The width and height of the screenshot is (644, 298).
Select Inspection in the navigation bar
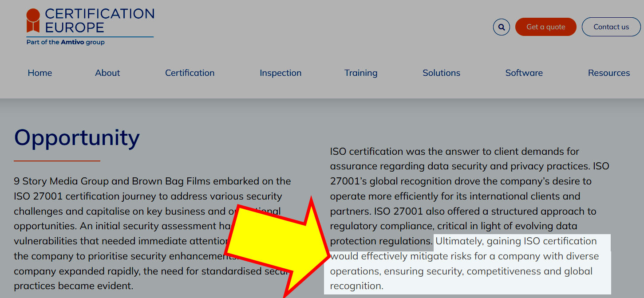pyautogui.click(x=281, y=73)
